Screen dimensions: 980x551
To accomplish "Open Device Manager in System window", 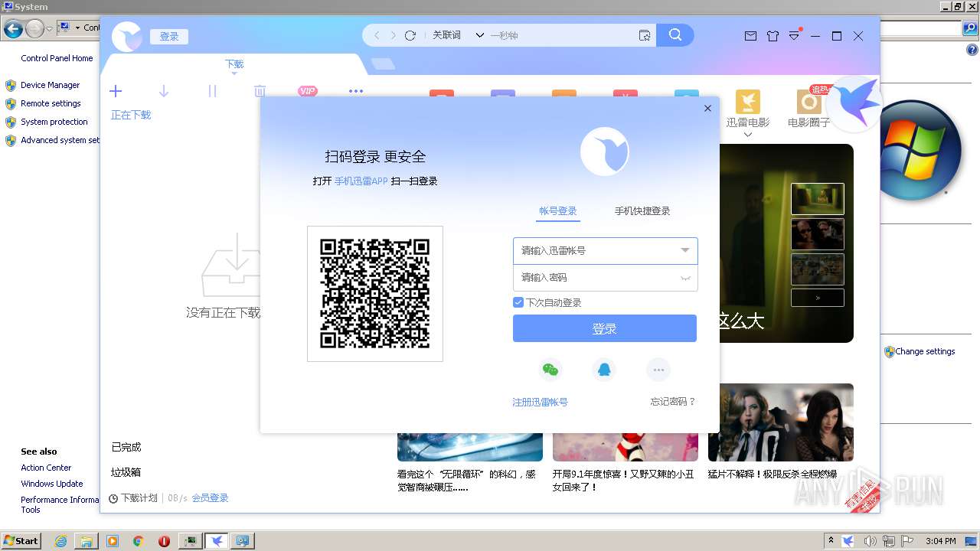I will pos(51,85).
